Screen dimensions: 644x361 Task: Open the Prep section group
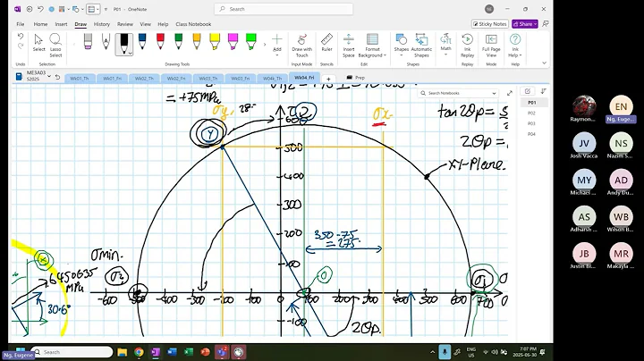(x=356, y=78)
